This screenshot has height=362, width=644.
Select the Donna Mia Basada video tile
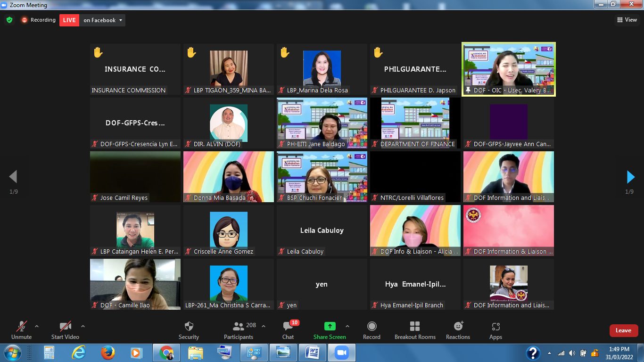click(x=229, y=177)
